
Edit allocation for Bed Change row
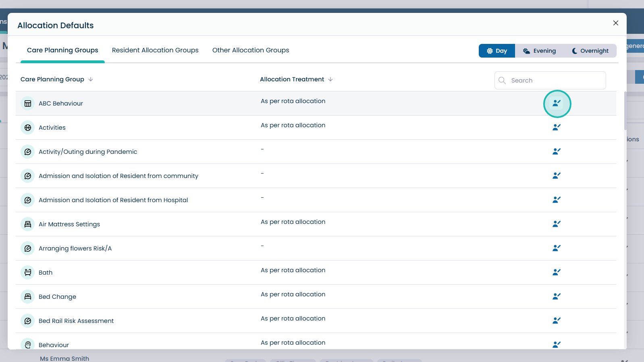click(557, 296)
